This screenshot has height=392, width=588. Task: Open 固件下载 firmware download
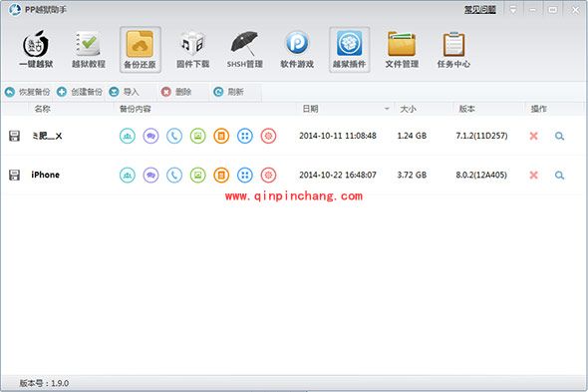(x=192, y=50)
